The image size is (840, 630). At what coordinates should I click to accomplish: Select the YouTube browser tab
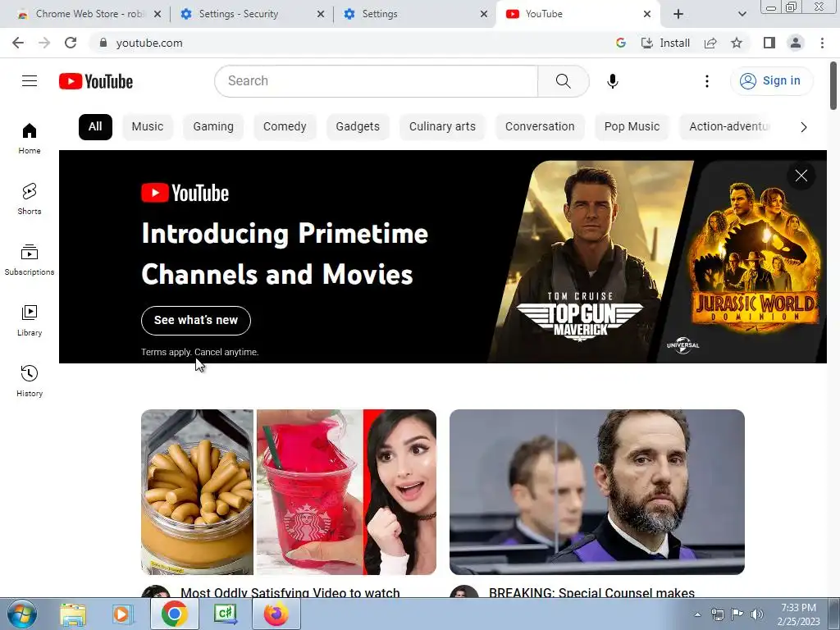pyautogui.click(x=577, y=14)
